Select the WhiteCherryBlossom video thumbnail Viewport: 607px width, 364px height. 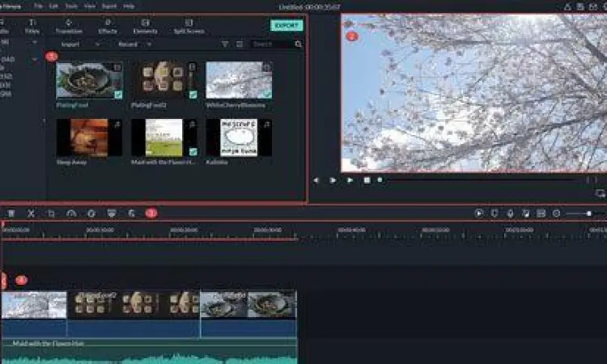pyautogui.click(x=239, y=80)
